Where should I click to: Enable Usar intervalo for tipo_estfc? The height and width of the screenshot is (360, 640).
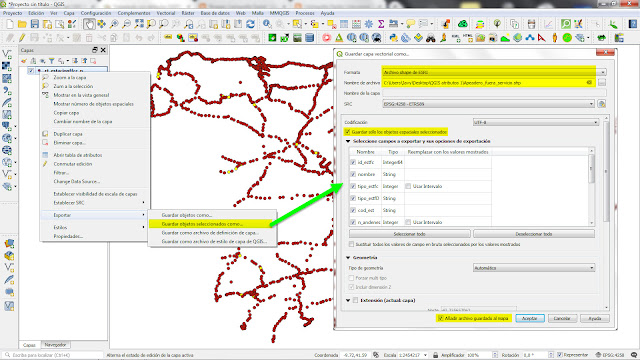[x=408, y=186]
